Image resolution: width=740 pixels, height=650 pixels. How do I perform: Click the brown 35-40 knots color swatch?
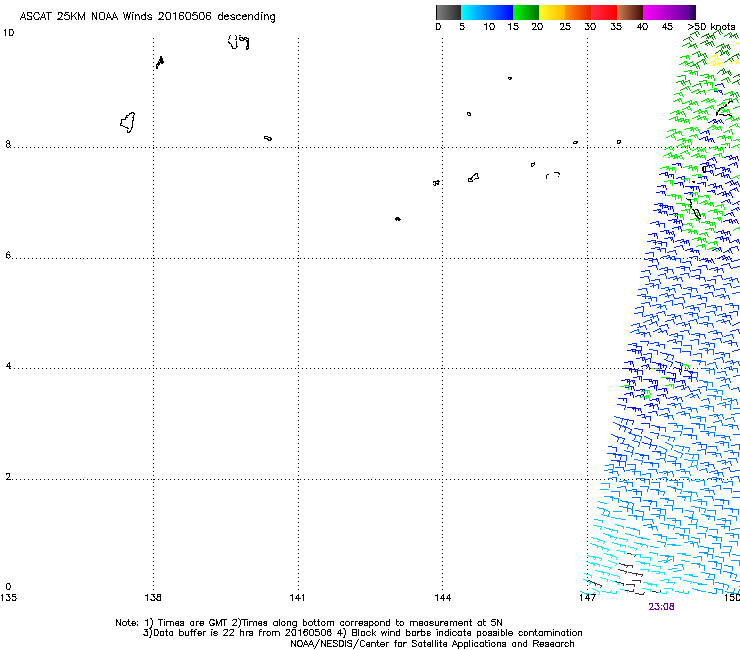point(630,12)
